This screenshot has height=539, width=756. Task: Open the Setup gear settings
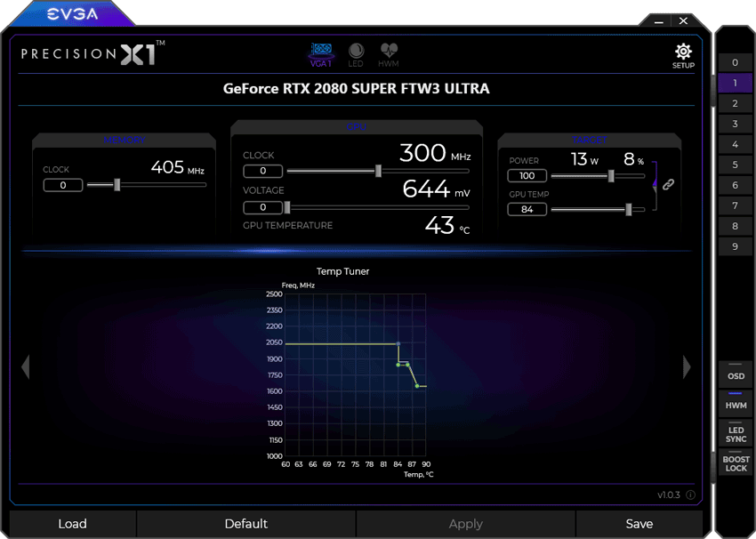coord(683,56)
